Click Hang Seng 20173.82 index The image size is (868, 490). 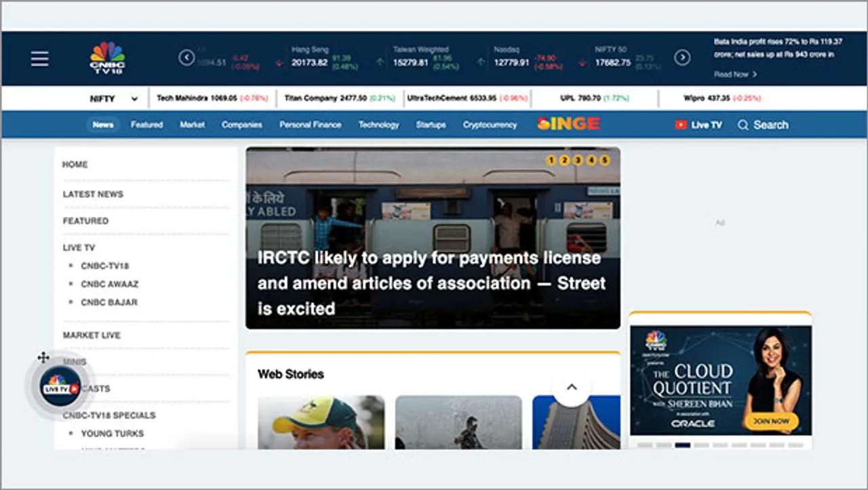(x=324, y=58)
